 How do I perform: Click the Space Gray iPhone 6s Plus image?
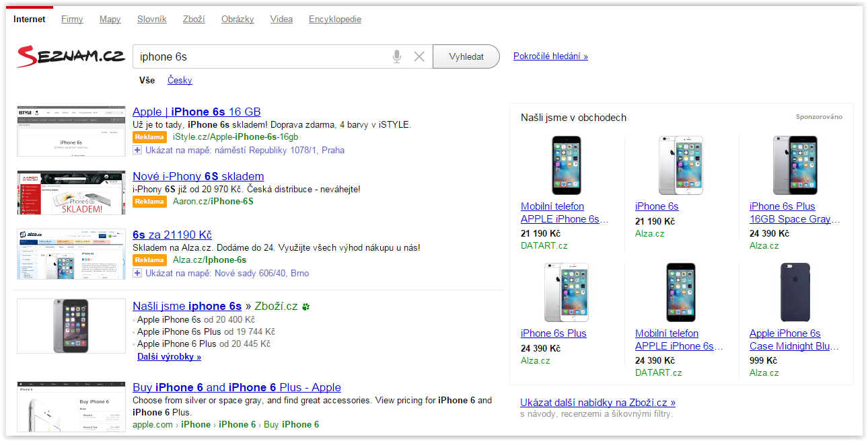[x=795, y=165]
